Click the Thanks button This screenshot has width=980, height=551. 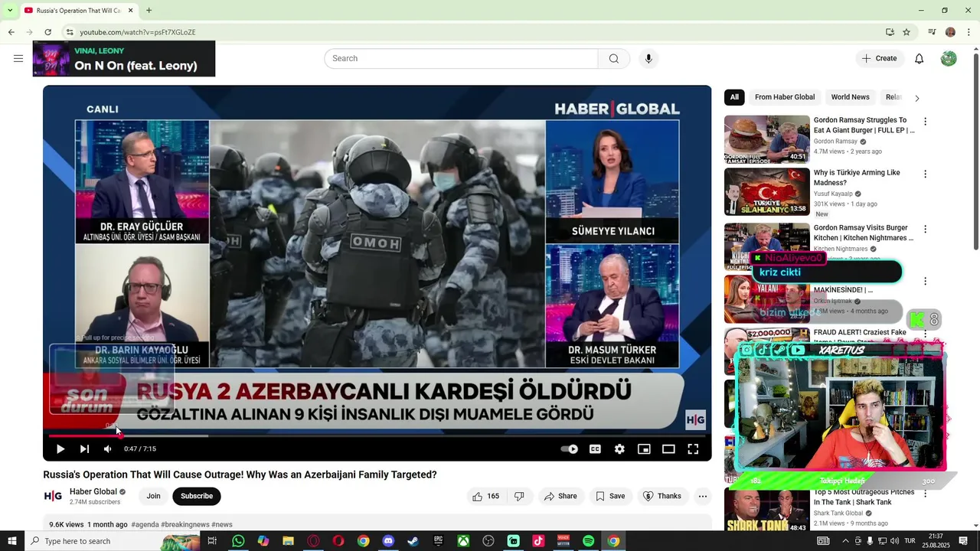pos(662,497)
